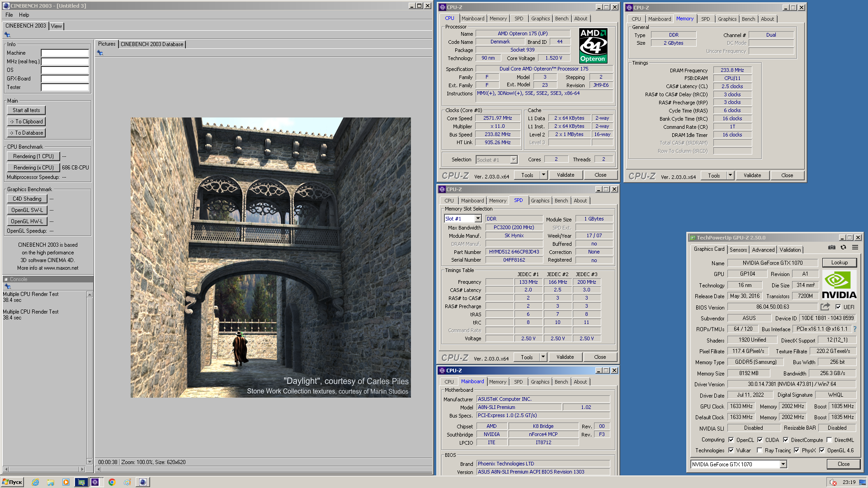The image size is (868, 488).
Task: Click the console vertical scrollbar down arrow
Action: pyautogui.click(x=90, y=462)
